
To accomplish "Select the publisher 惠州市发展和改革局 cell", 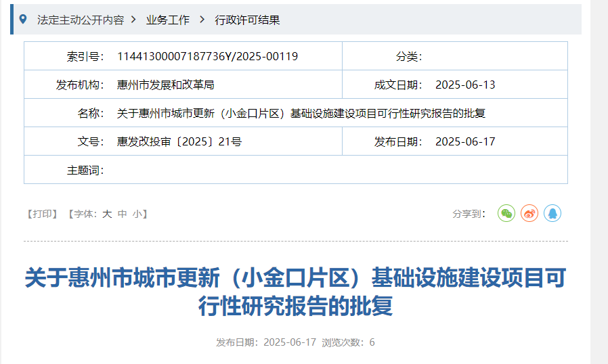I will pos(166,85).
